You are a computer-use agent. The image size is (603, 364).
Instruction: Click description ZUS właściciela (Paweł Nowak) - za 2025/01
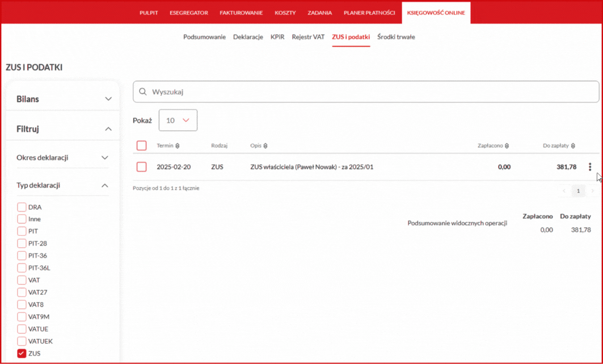coord(311,167)
